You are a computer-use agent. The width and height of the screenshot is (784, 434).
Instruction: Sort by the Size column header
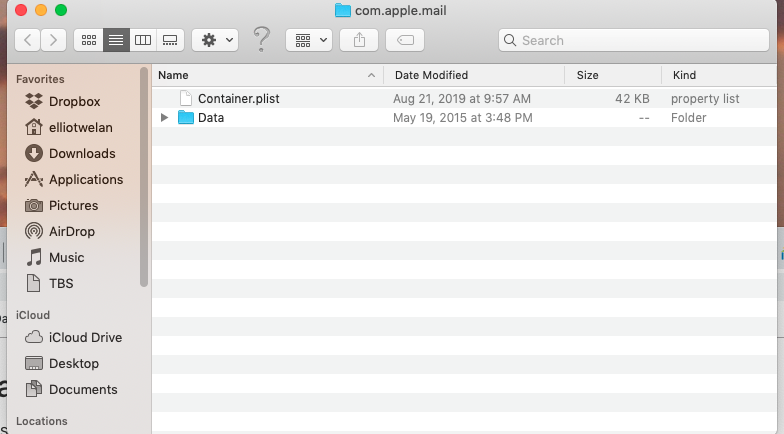click(613, 75)
